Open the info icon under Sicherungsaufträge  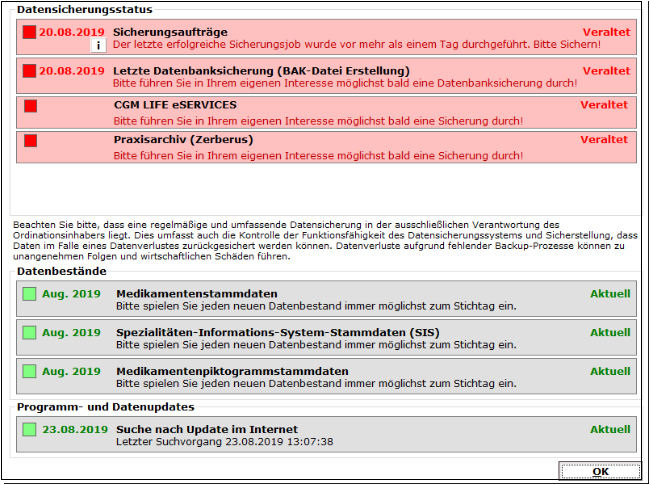tap(98, 46)
